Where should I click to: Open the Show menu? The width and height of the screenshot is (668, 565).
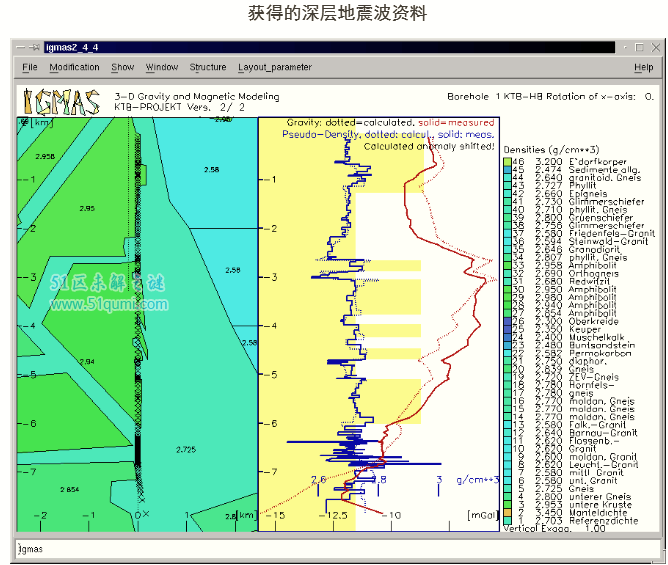tap(122, 68)
